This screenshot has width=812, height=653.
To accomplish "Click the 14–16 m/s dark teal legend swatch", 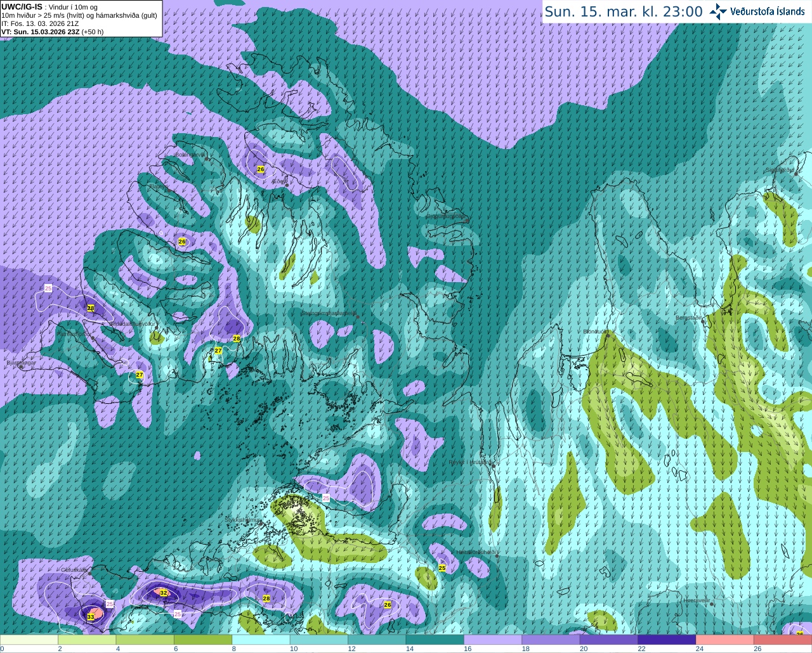I will 435,640.
